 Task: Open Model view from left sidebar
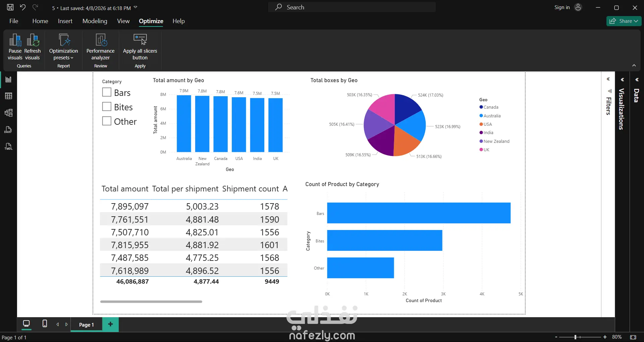click(8, 113)
